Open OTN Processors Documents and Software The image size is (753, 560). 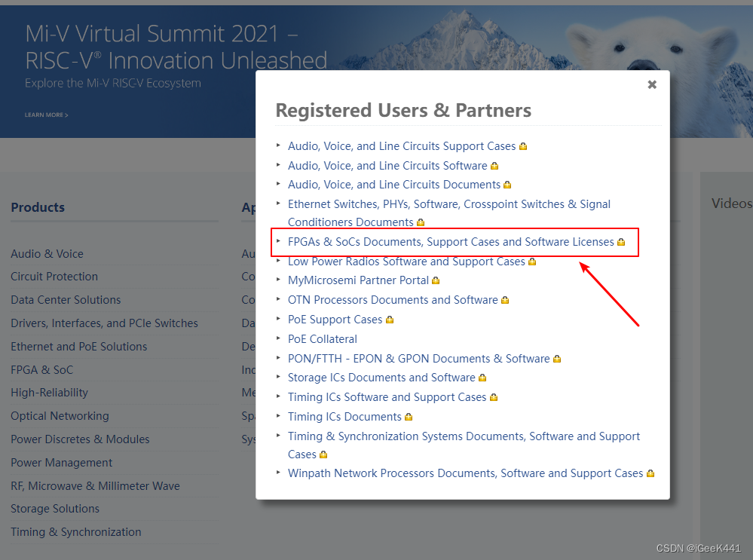click(x=393, y=300)
